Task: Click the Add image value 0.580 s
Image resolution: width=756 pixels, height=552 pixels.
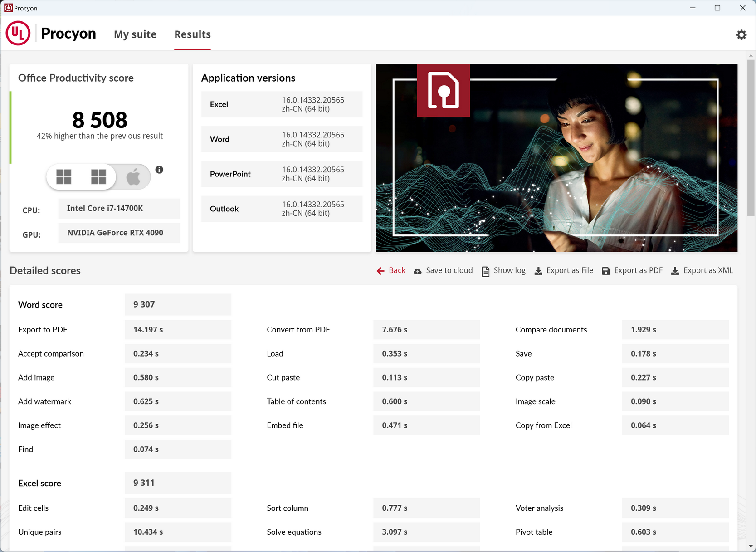Action: 178,378
